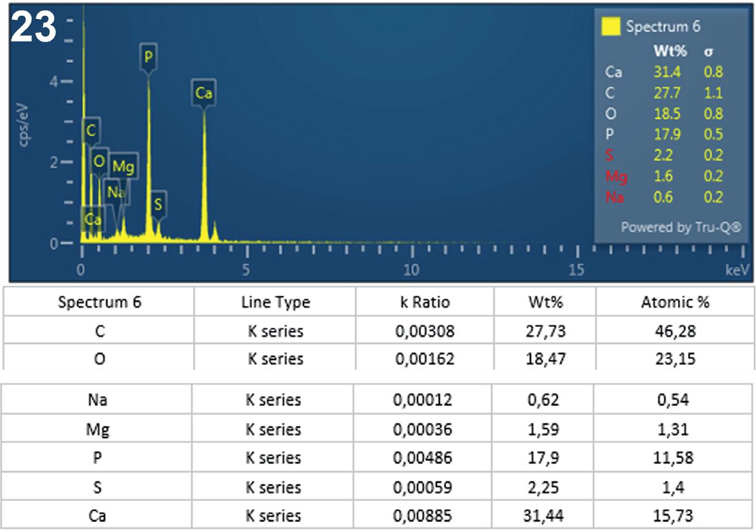Viewport: 756px width, 532px height.
Task: Select the Na peak label tag
Action: [x=115, y=192]
